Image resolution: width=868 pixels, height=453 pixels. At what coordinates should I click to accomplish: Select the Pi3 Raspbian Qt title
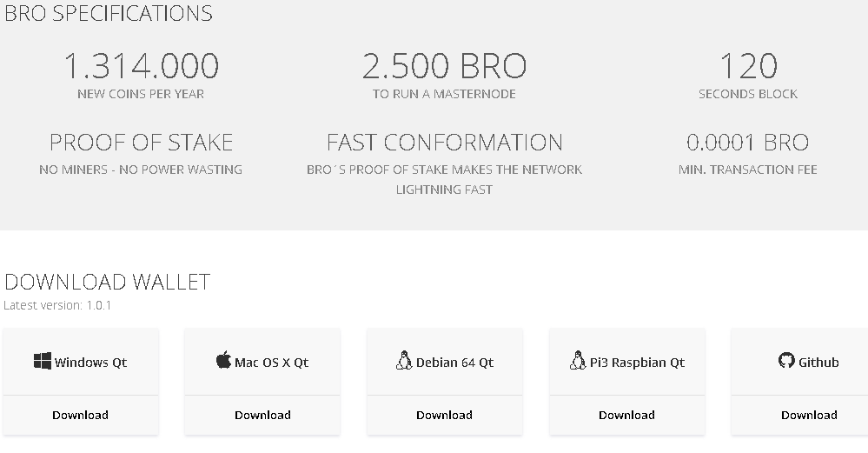[637, 363]
